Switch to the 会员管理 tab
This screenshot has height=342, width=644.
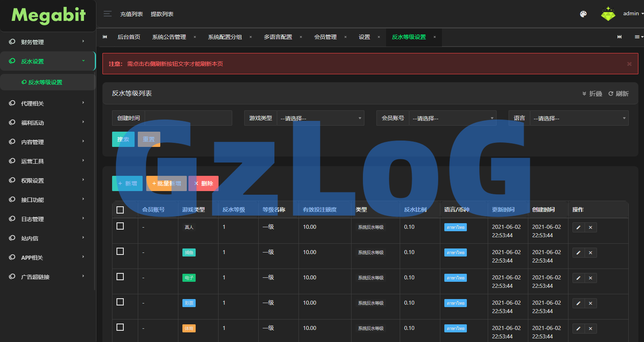tap(325, 37)
